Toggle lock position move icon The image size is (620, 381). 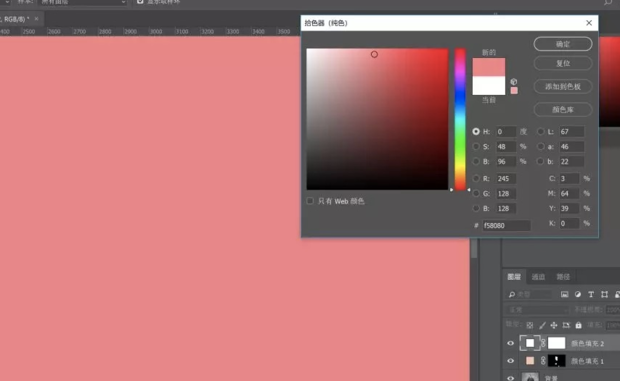pyautogui.click(x=554, y=325)
